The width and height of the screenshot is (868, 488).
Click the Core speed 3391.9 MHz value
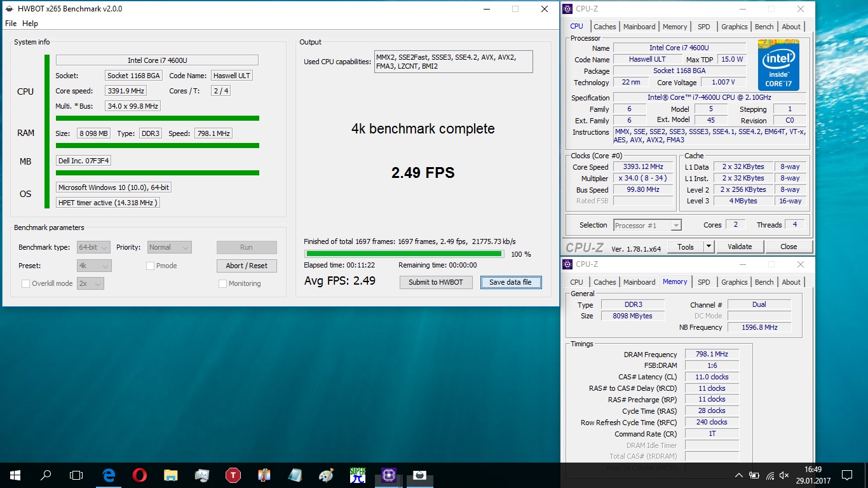coord(126,91)
